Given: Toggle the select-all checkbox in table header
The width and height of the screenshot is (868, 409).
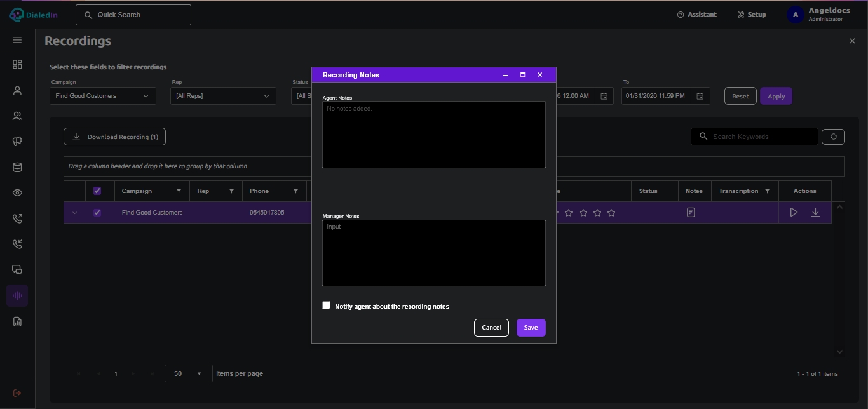Looking at the screenshot, I should (97, 191).
